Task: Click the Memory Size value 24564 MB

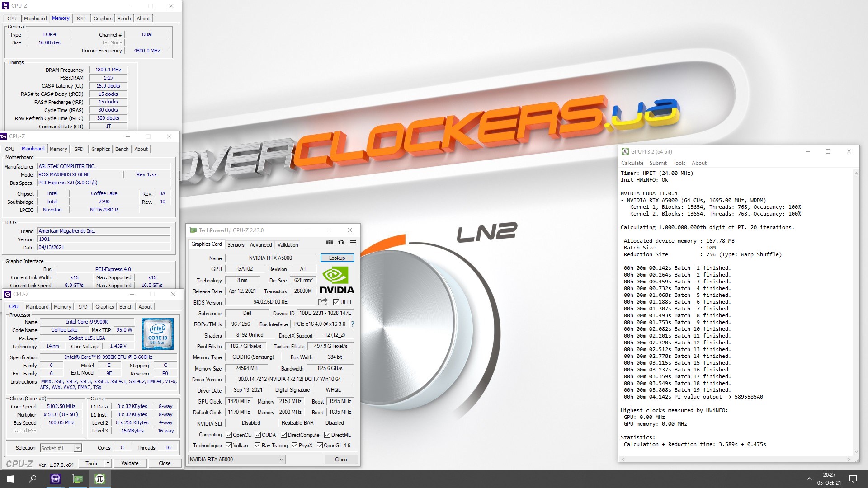Action: click(246, 368)
